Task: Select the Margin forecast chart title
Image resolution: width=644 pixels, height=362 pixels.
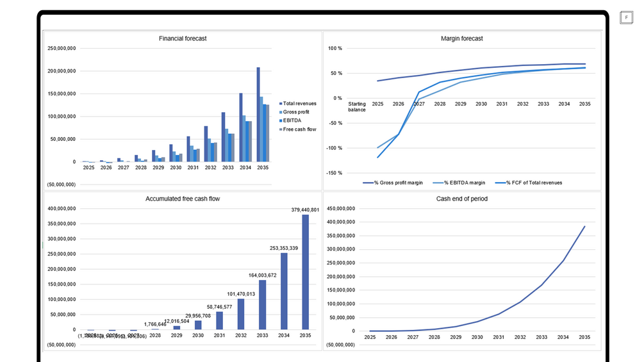Action: point(461,38)
